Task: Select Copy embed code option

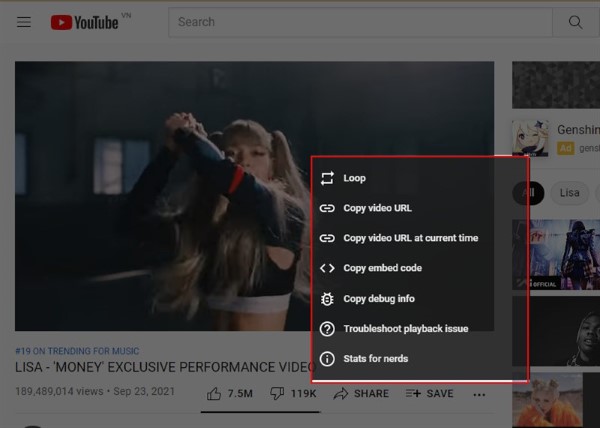Action: click(x=382, y=268)
